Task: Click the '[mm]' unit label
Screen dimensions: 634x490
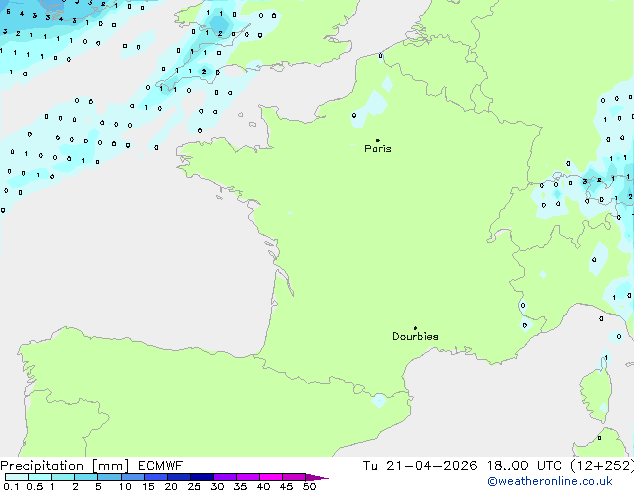Action: pyautogui.click(x=110, y=466)
